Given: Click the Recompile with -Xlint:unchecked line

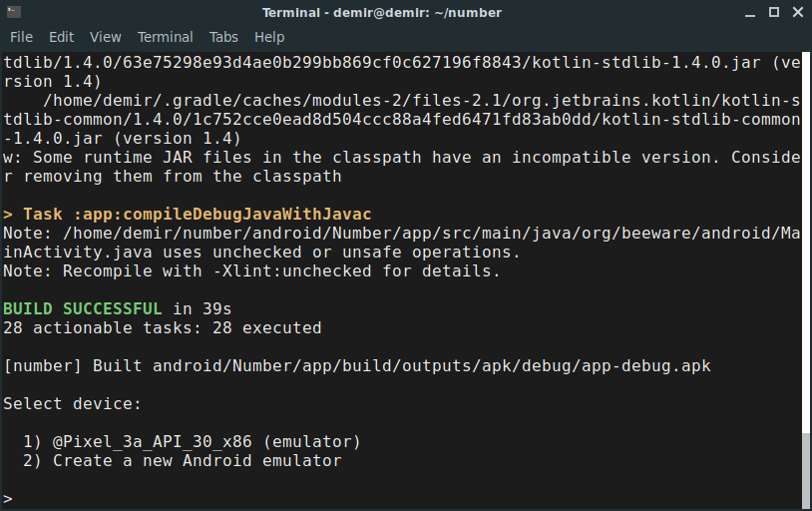Looking at the screenshot, I should click(251, 271).
